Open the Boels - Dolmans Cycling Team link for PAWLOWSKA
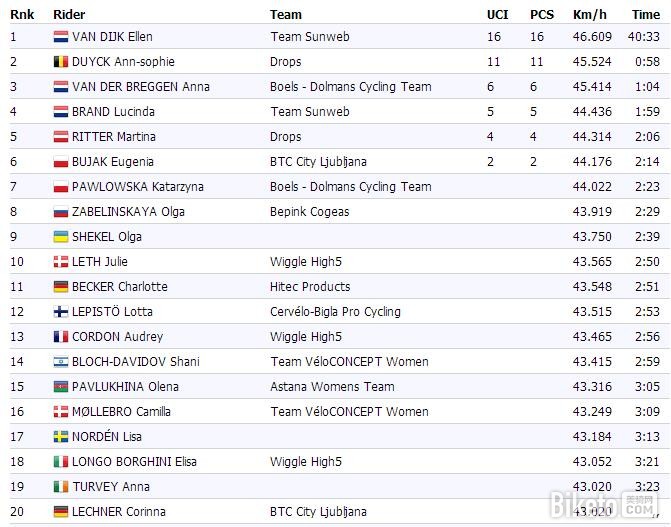The width and height of the screenshot is (671, 527). point(350,187)
